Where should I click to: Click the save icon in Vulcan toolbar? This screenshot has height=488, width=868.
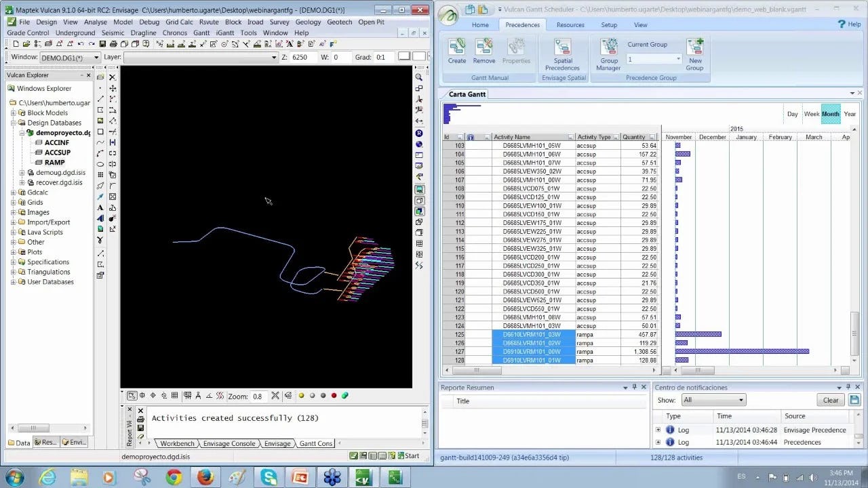[x=102, y=44]
